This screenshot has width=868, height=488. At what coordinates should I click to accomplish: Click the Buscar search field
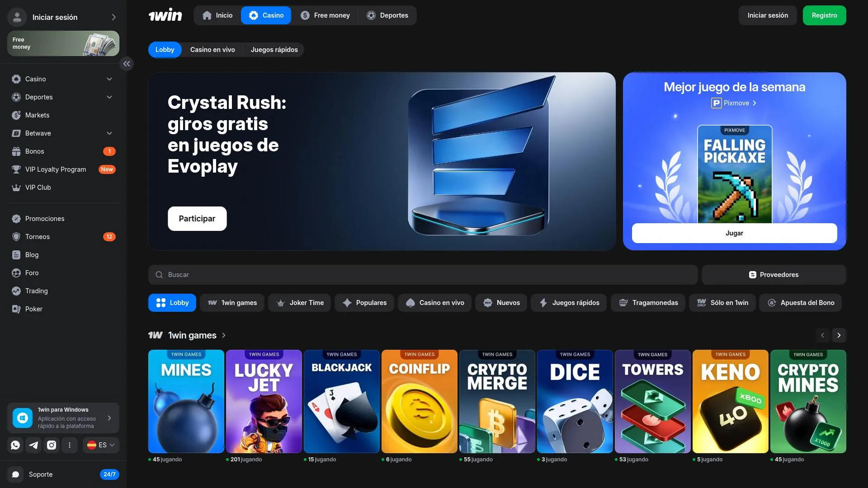pos(423,275)
